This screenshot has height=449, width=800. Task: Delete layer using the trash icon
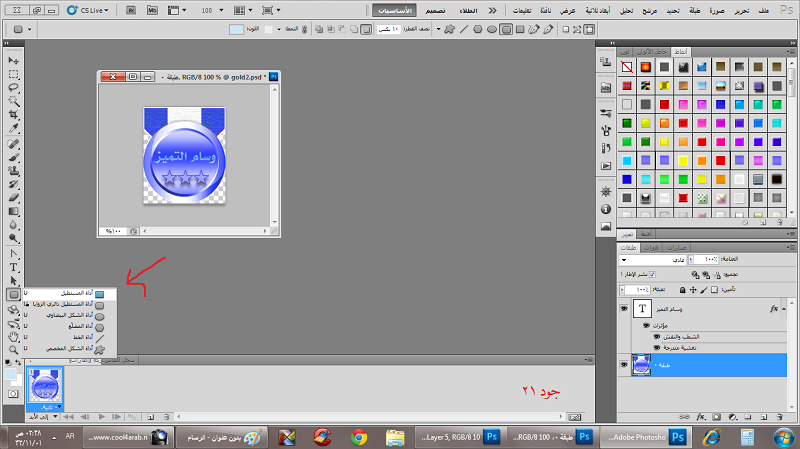click(x=780, y=413)
